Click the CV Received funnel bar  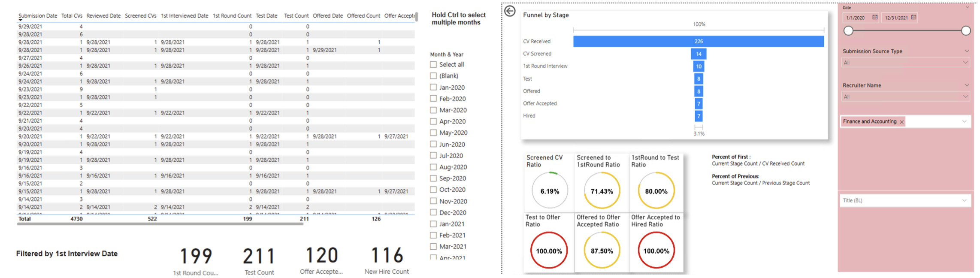coord(698,41)
